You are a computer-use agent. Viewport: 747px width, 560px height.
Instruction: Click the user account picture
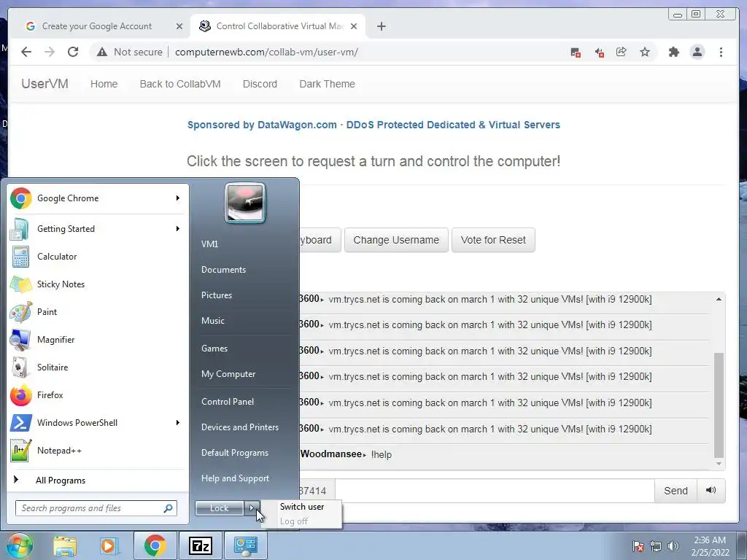245,203
